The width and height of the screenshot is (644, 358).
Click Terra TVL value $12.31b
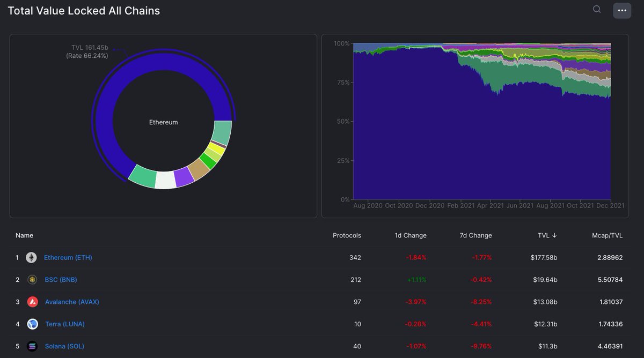tap(546, 324)
